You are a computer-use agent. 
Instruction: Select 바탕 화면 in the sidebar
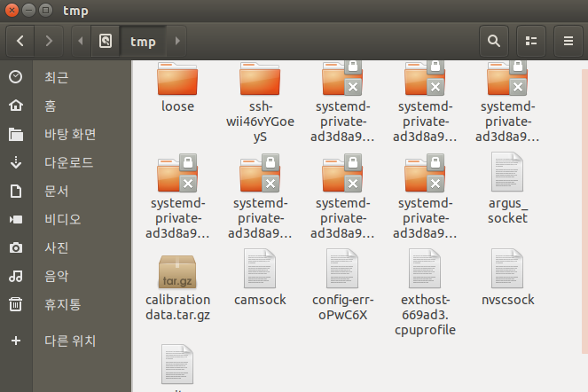[70, 134]
